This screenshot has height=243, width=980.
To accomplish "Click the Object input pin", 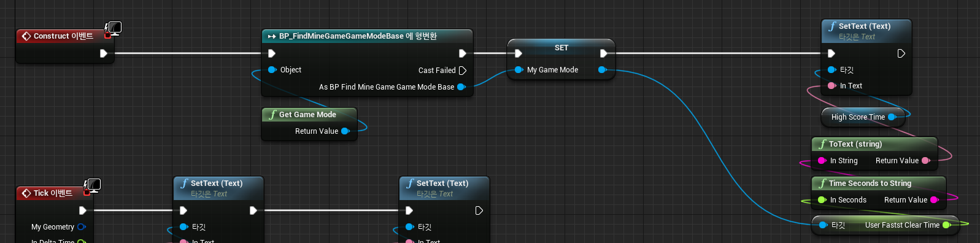I will coord(272,70).
